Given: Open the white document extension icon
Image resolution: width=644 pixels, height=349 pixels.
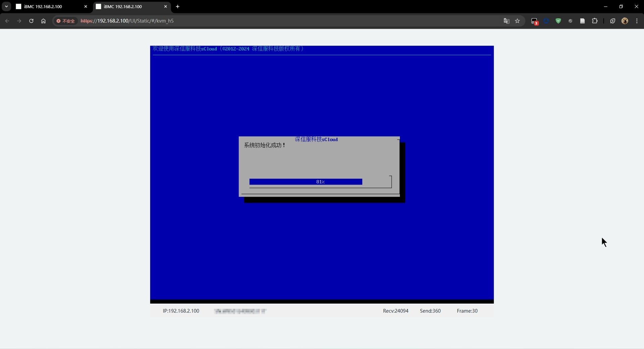Looking at the screenshot, I should pos(583,21).
